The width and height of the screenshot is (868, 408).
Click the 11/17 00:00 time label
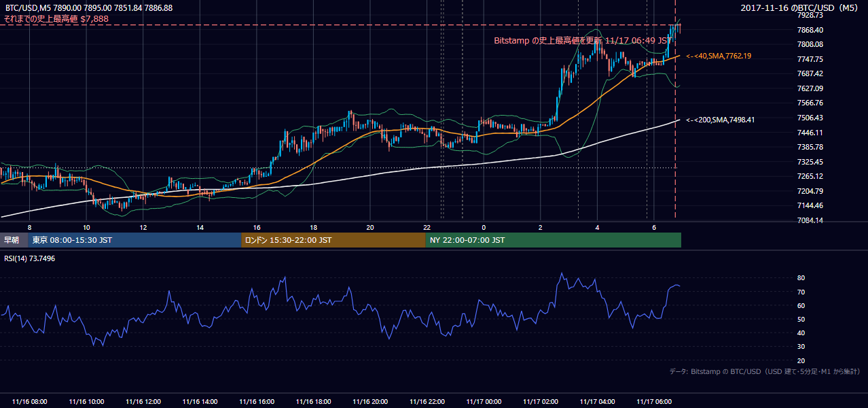click(x=484, y=401)
